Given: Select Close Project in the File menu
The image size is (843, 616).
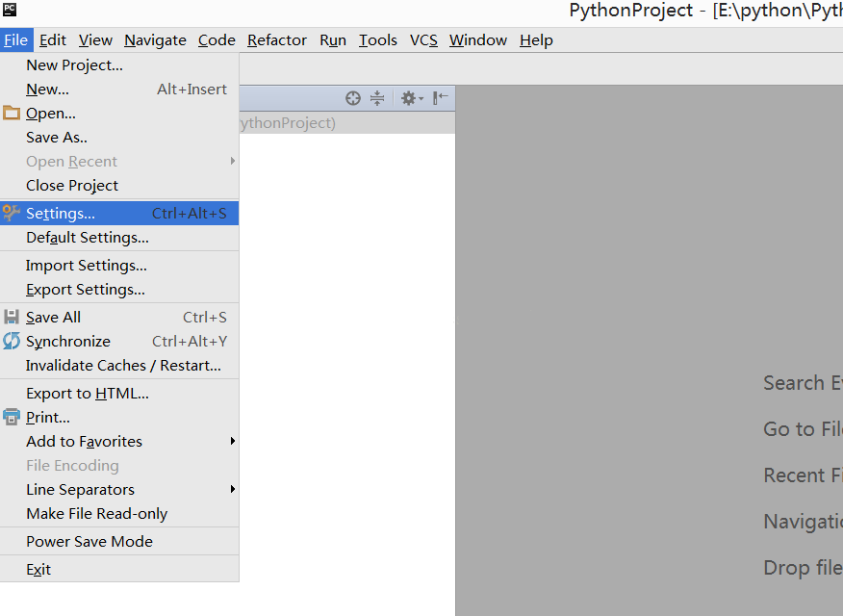Looking at the screenshot, I should point(119,186).
